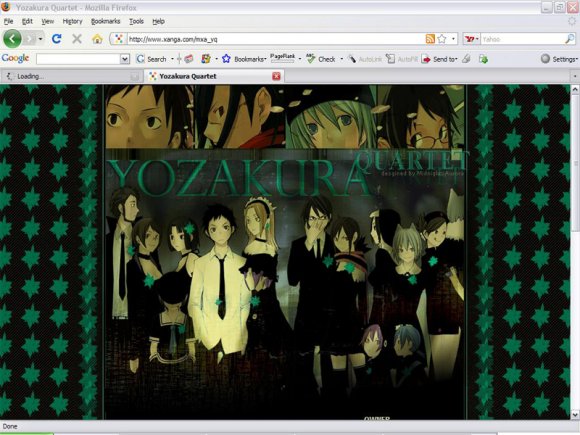
Task: Open the address bar history dropdown
Action: click(453, 39)
